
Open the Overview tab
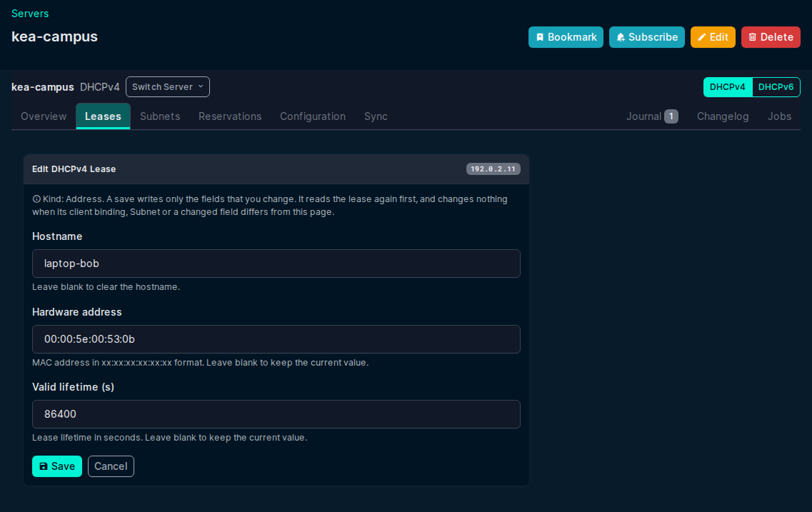[x=44, y=116]
